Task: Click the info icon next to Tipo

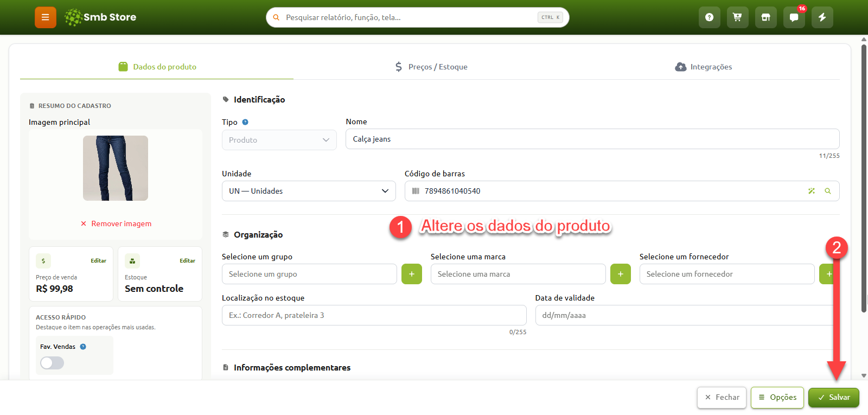Action: click(245, 122)
